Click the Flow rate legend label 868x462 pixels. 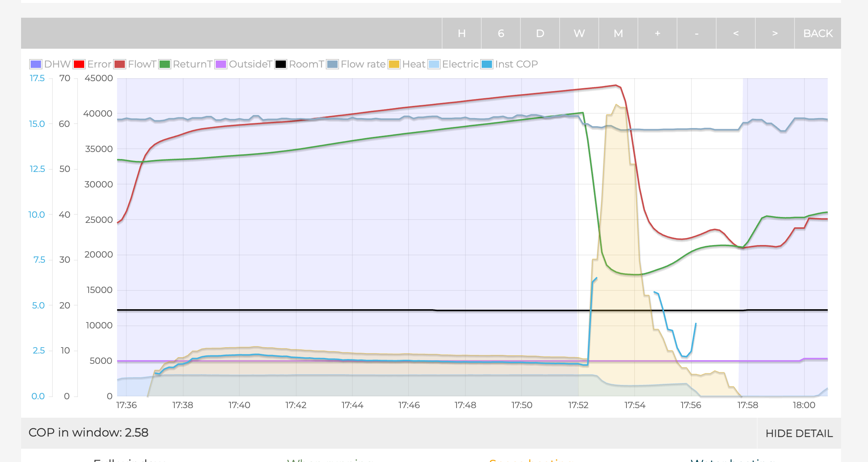[x=363, y=64]
